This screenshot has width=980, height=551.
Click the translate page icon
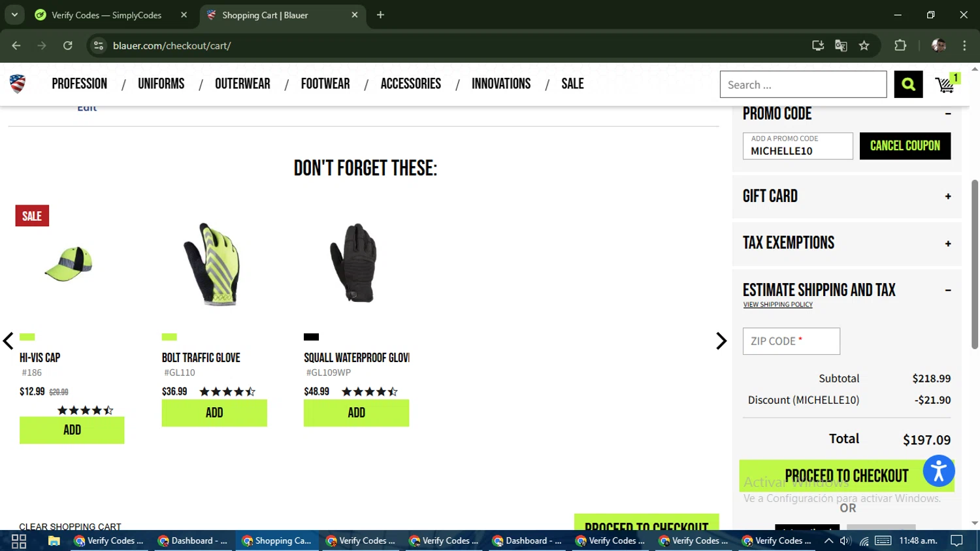pos(841,46)
